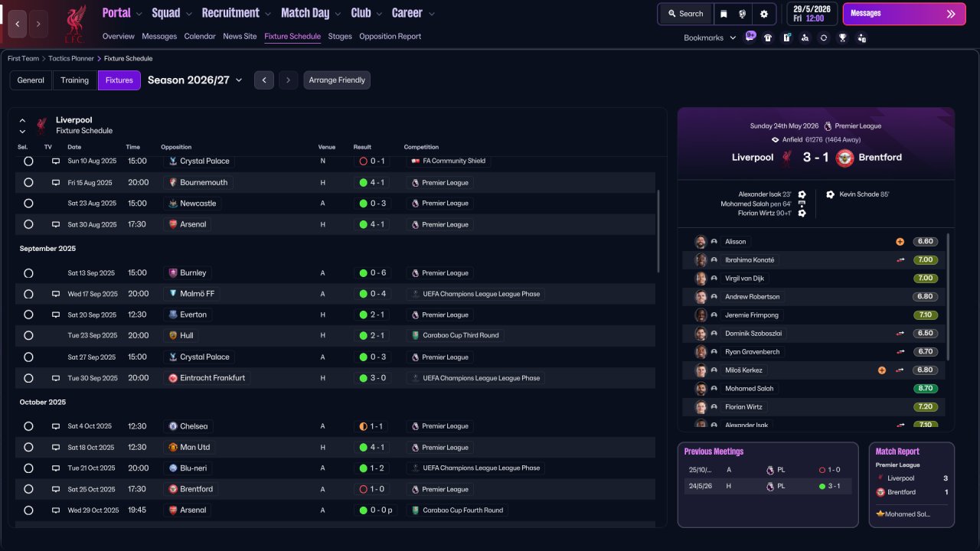Go to the previous season arrow

click(x=263, y=80)
